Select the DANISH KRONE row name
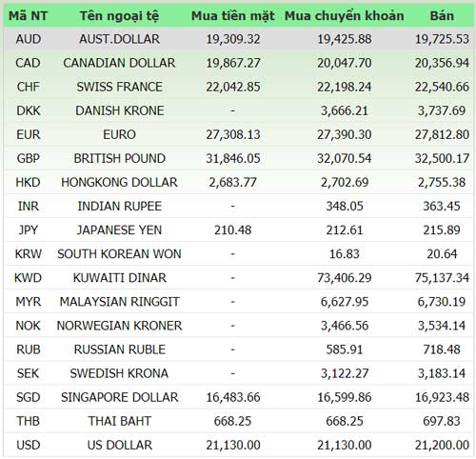Image resolution: width=476 pixels, height=459 pixels. [120, 110]
